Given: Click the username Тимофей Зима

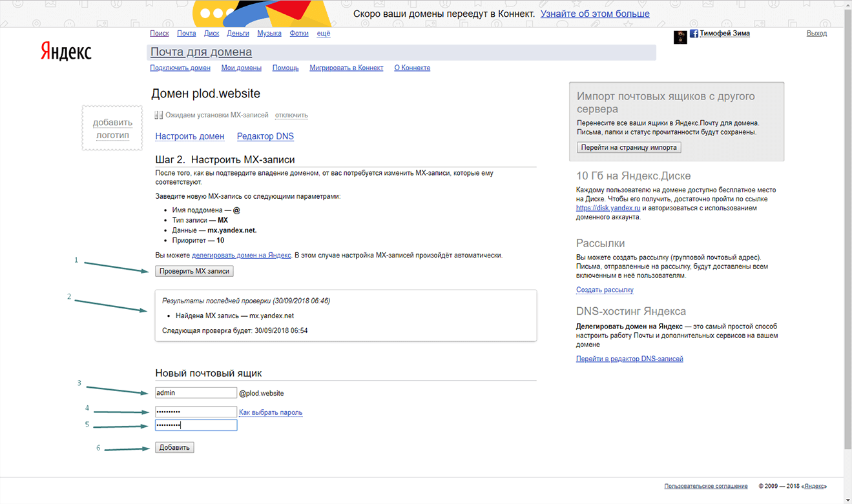Looking at the screenshot, I should click(x=725, y=34).
